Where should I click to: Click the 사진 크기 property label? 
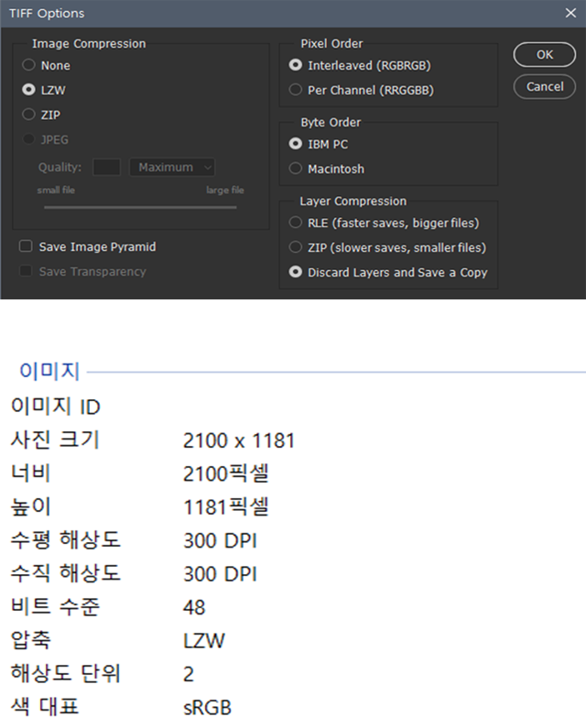pos(55,440)
